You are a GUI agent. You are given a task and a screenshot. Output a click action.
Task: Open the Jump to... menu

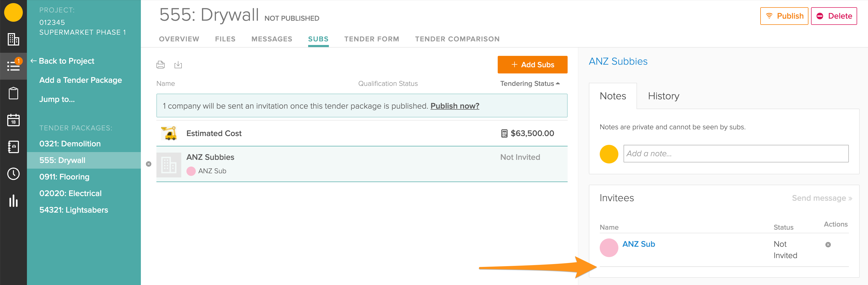[57, 99]
